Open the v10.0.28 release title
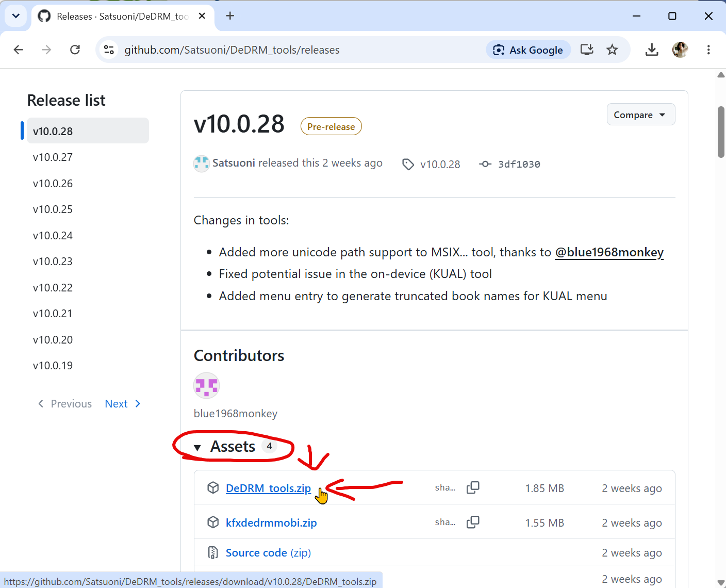The width and height of the screenshot is (726, 588). point(239,124)
